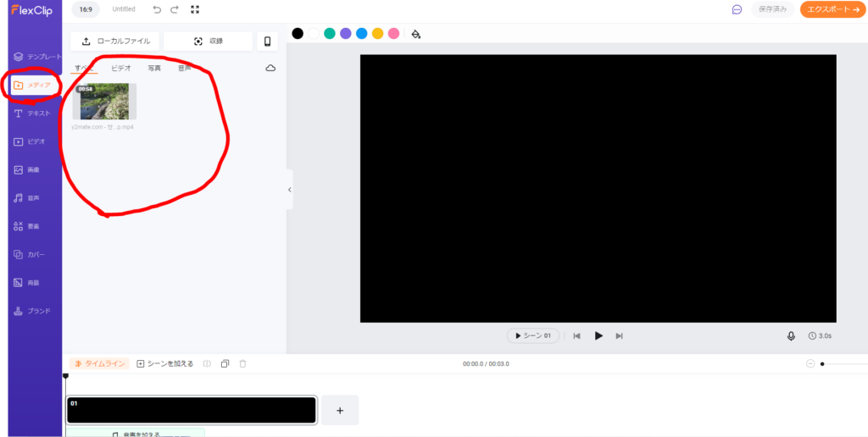Delete scene with trash icon

242,363
